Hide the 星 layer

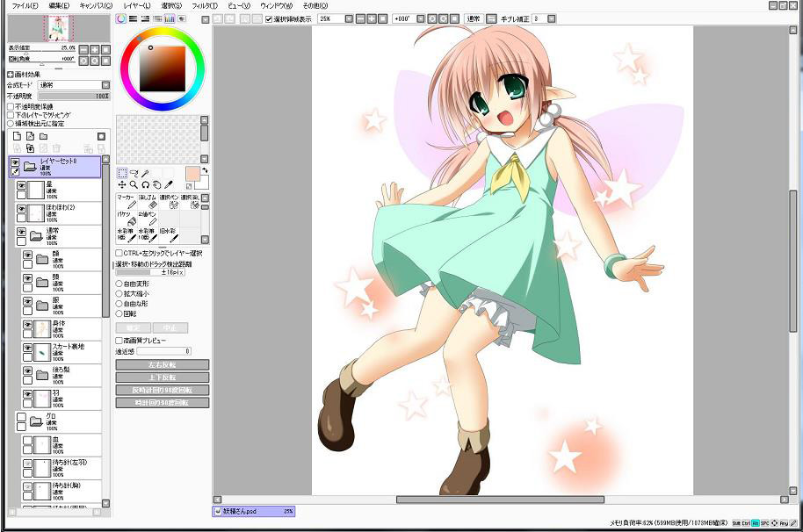click(x=21, y=186)
